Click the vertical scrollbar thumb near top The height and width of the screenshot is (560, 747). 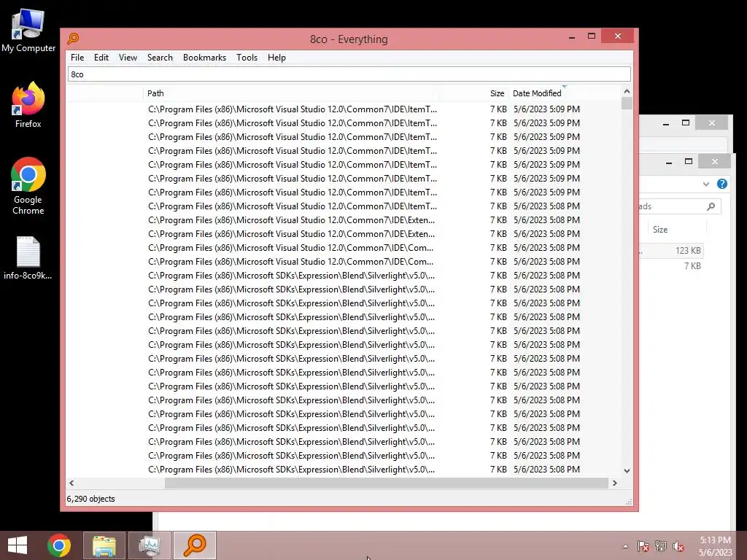pos(627,103)
